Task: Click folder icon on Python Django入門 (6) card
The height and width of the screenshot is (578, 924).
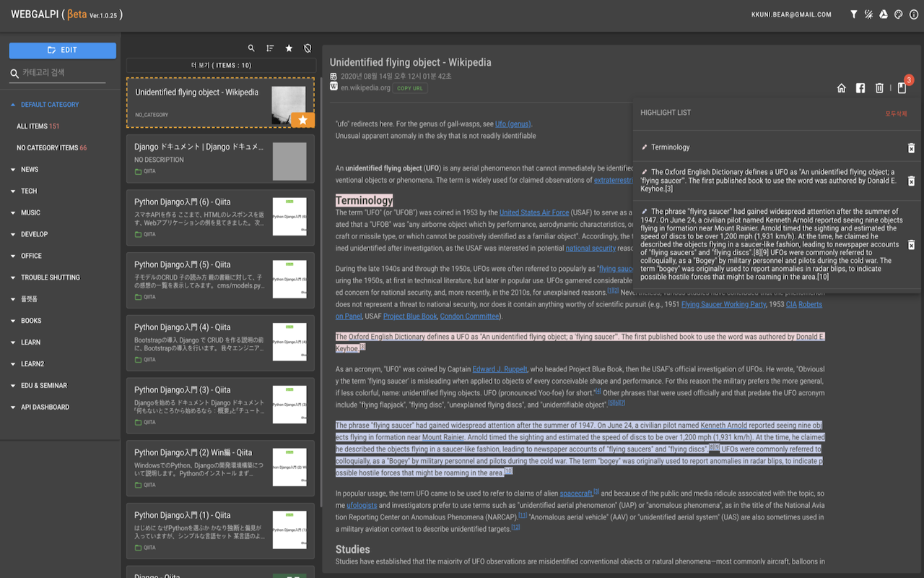Action: (139, 234)
